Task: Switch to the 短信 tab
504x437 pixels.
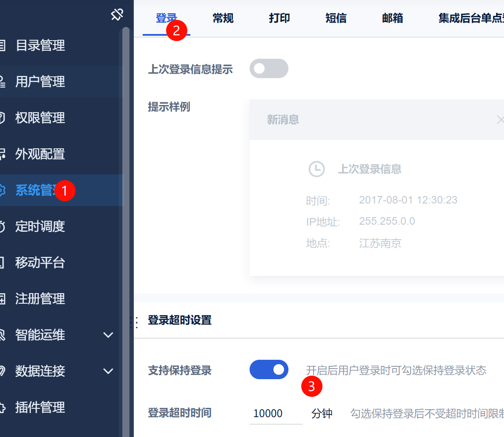Action: [x=336, y=18]
